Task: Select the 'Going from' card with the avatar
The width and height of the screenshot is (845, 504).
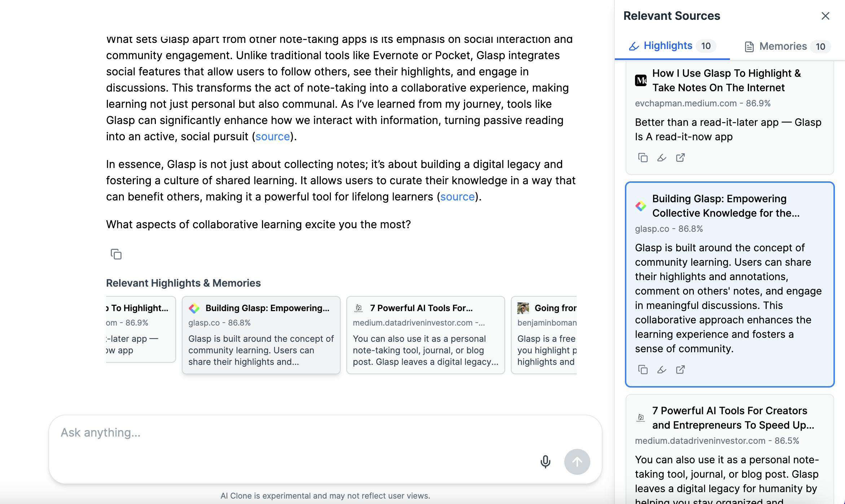Action: (x=544, y=335)
